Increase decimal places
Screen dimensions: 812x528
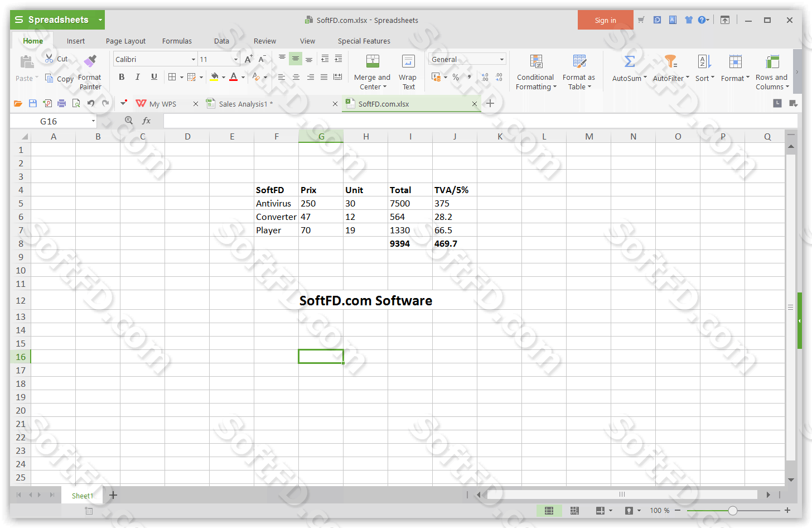click(x=485, y=77)
